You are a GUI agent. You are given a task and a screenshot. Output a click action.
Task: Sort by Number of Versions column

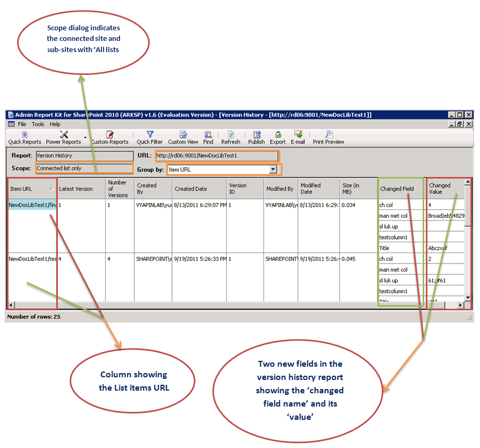click(119, 189)
